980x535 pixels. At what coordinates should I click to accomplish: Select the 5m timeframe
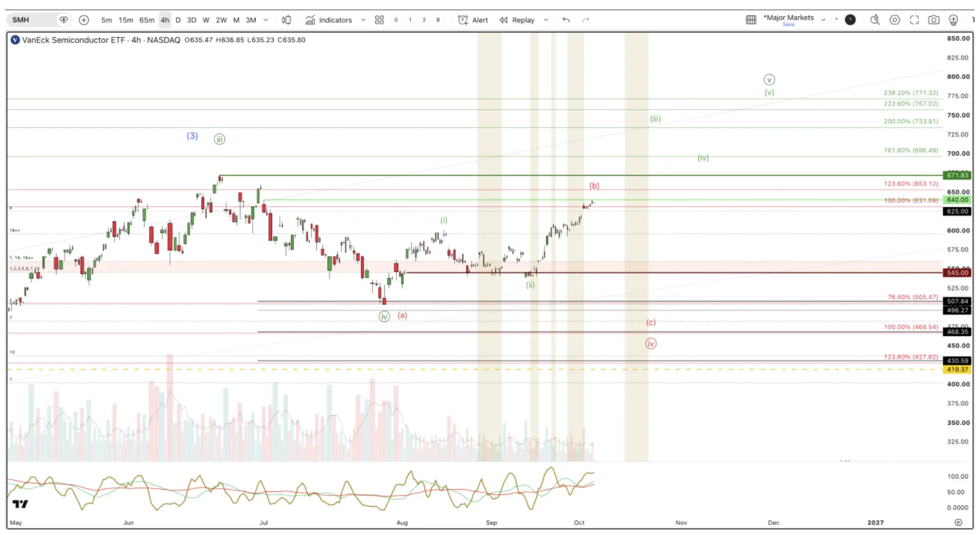click(106, 20)
